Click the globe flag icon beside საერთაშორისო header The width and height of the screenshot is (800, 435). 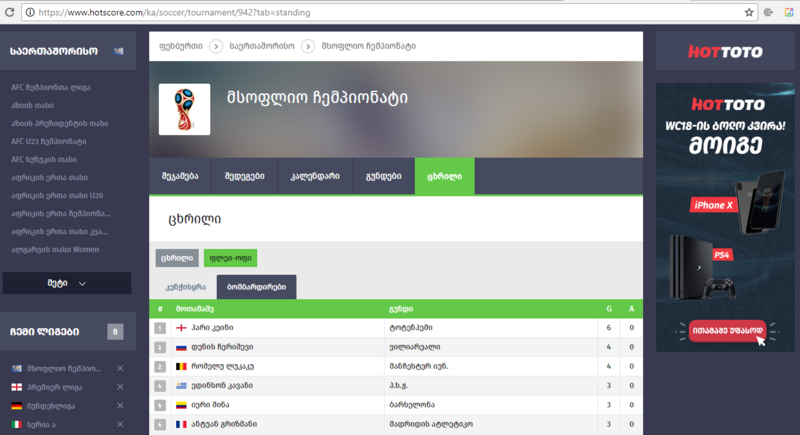(118, 51)
